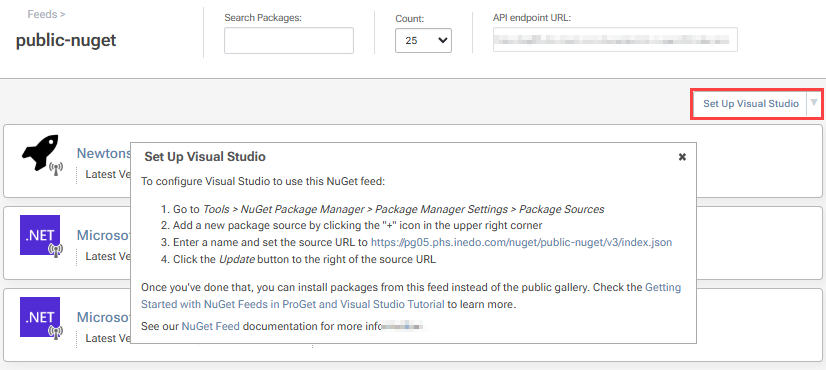This screenshot has width=826, height=370.
Task: Click the second Microsoft .NET package icon
Action: 40,317
